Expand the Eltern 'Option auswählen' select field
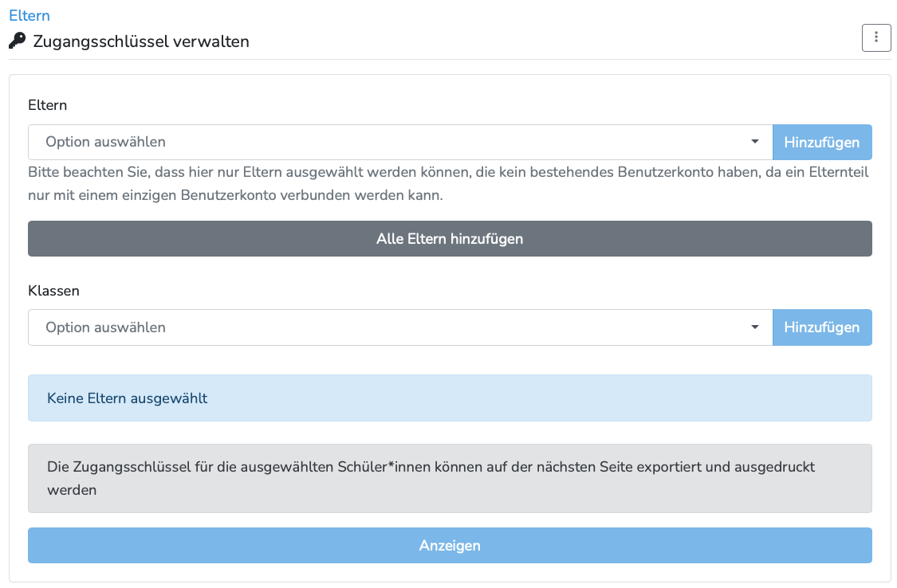 tap(399, 142)
